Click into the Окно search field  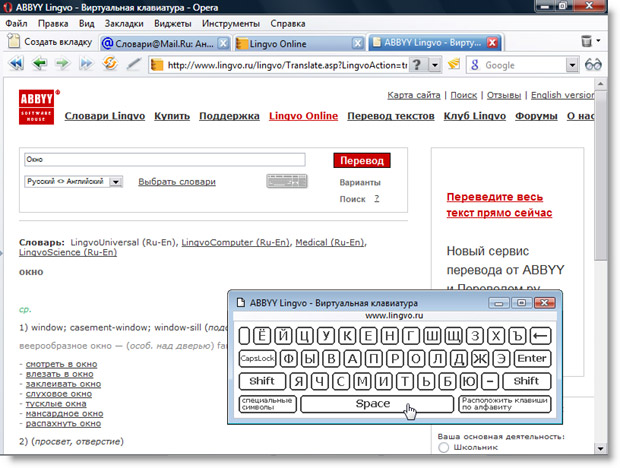164,159
